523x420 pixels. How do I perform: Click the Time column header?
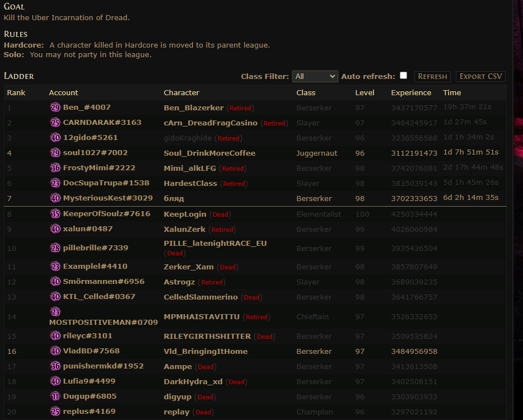[x=452, y=93]
